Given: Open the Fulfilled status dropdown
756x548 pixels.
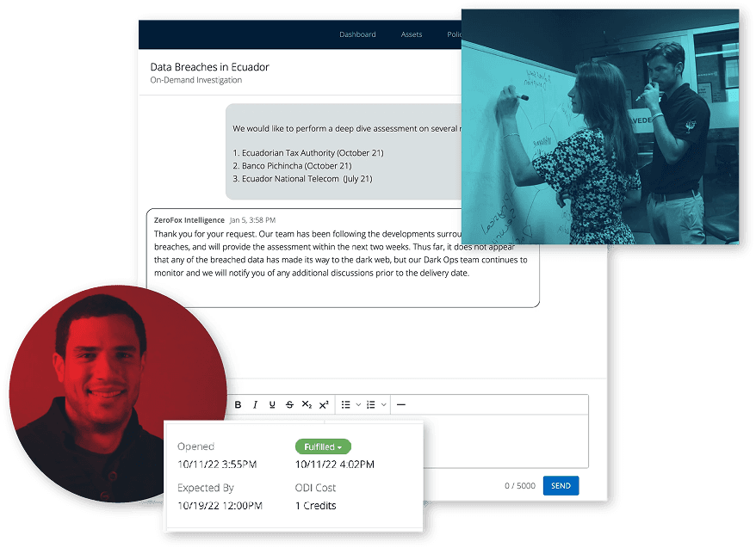Looking at the screenshot, I should pos(323,447).
